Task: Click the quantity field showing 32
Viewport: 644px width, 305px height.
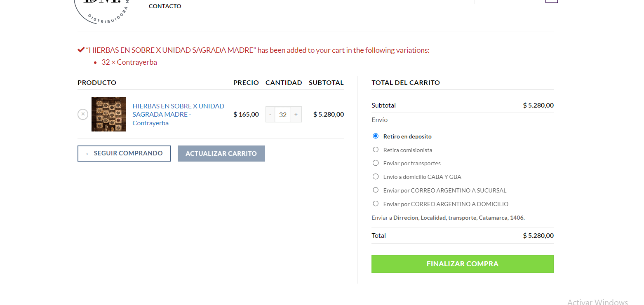Action: click(x=283, y=115)
